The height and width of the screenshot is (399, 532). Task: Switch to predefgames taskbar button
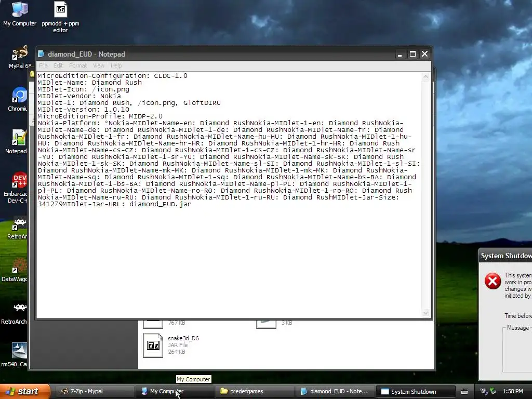(255, 392)
